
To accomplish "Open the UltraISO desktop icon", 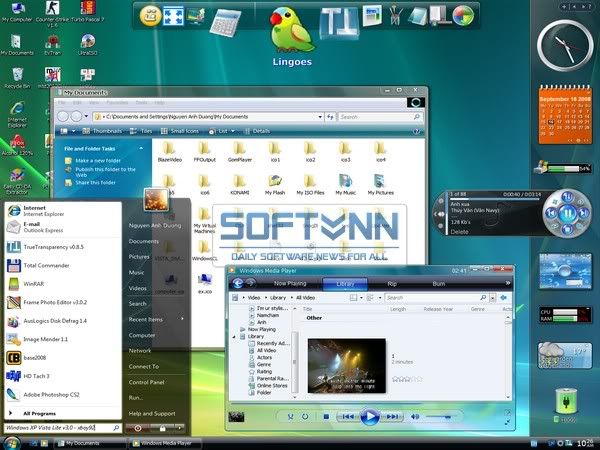I will pyautogui.click(x=88, y=45).
